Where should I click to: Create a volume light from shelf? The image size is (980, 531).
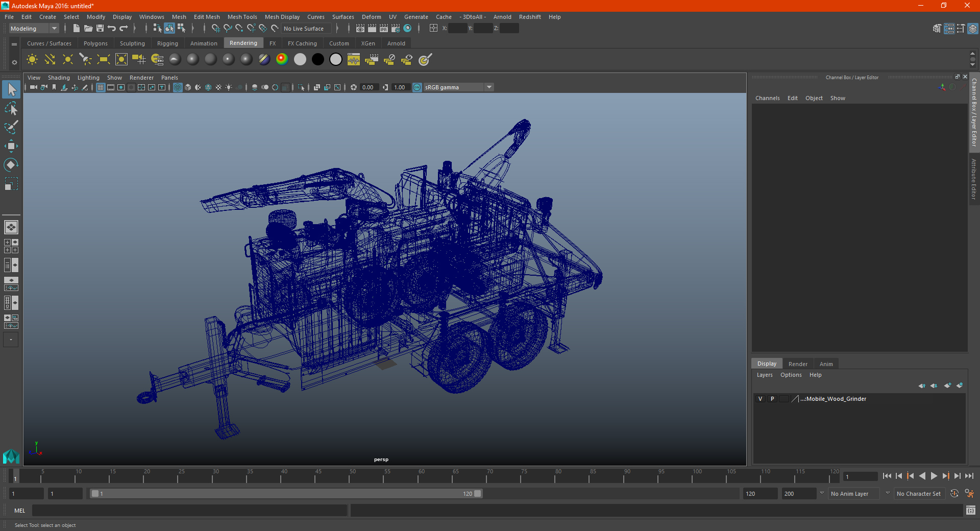121,60
